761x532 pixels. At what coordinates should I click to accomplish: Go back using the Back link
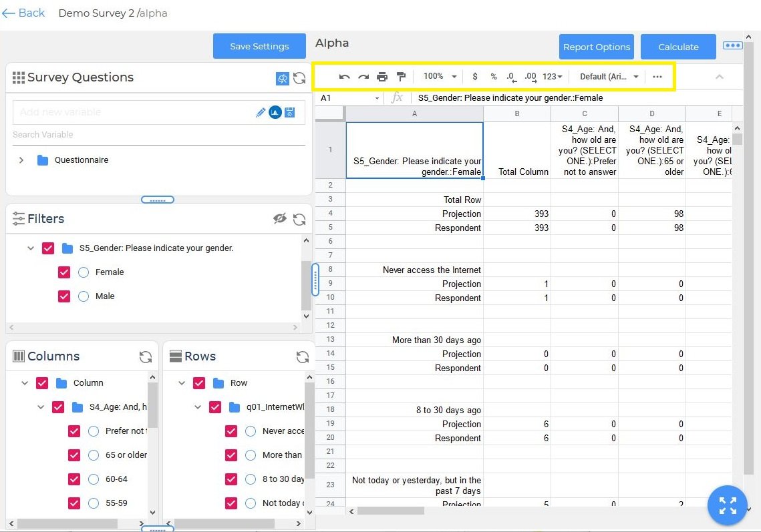coord(23,13)
